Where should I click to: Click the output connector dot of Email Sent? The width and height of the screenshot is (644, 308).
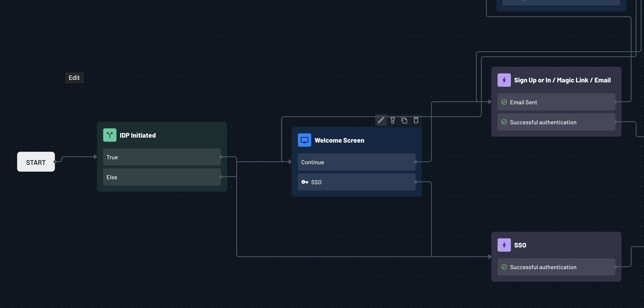[x=615, y=102]
